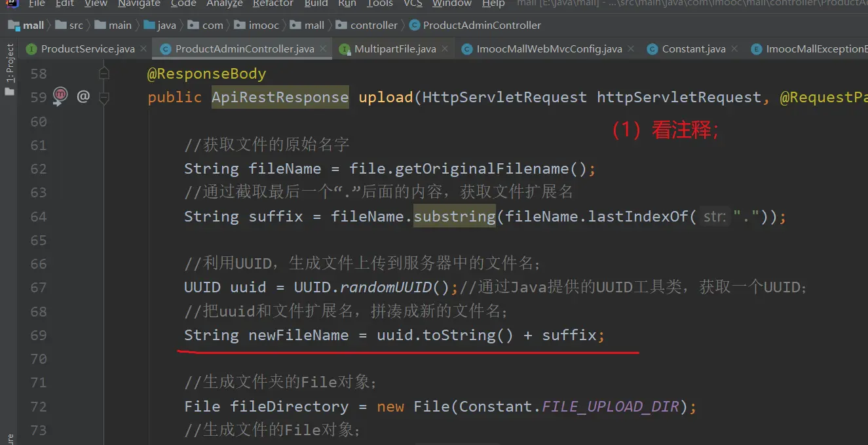Click ProductAdminController class in the breadcrumb bar
Viewport: 868px width, 445px height.
[x=481, y=26]
